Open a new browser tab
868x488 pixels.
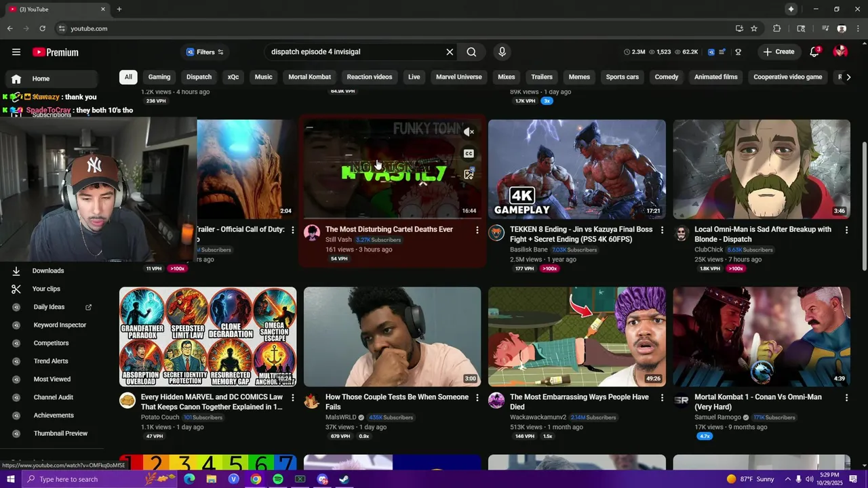pyautogui.click(x=119, y=9)
